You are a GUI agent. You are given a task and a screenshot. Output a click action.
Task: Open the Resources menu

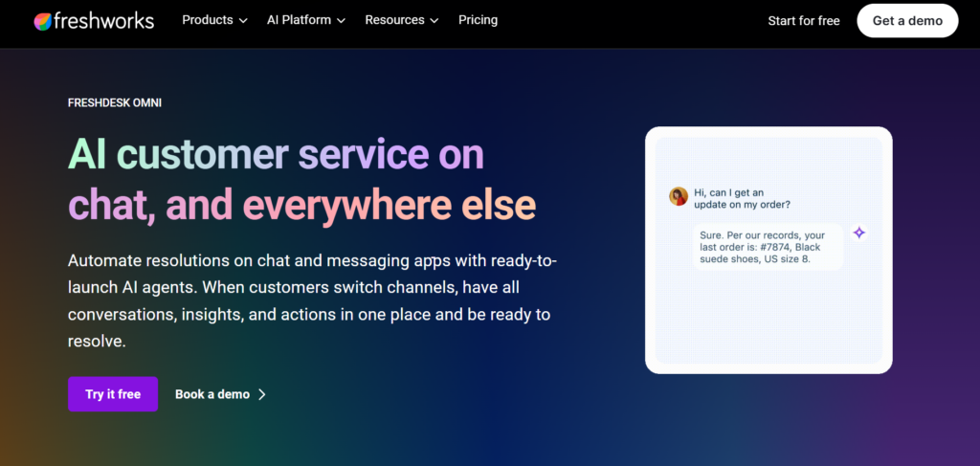tap(402, 20)
